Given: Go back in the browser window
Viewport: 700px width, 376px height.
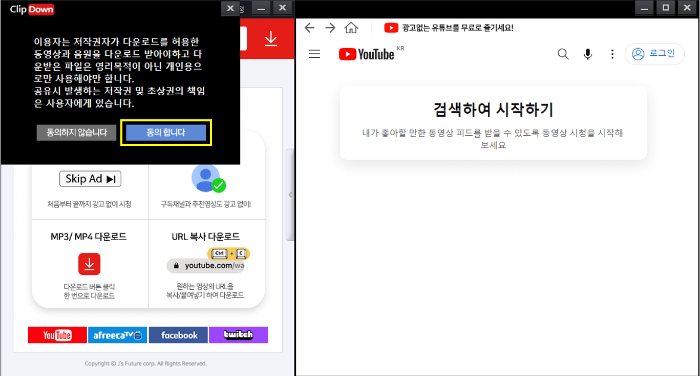Looking at the screenshot, I should click(x=309, y=28).
